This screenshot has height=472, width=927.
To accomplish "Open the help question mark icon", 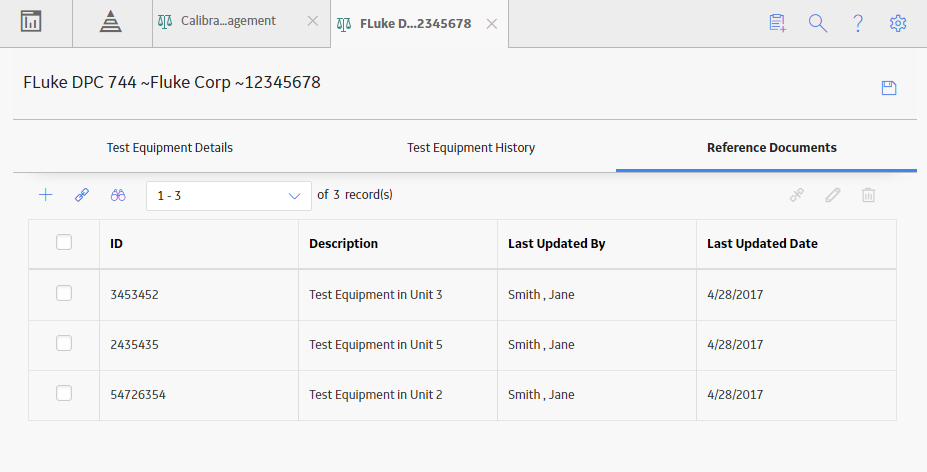I will click(858, 23).
